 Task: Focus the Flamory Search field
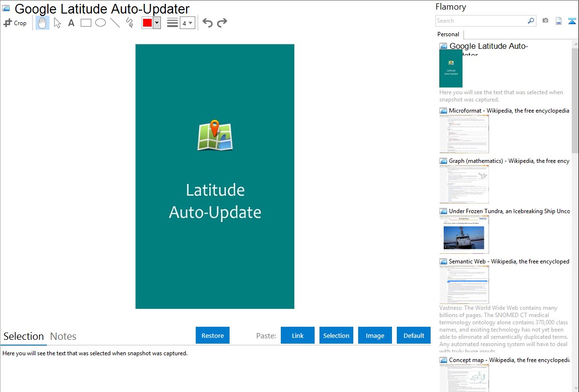(481, 21)
